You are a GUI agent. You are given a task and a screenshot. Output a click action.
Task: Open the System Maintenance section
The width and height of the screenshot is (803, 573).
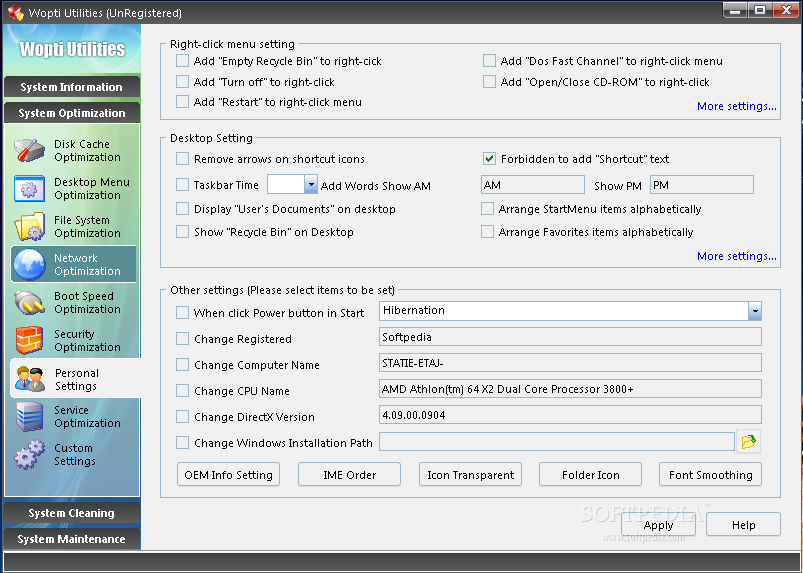click(72, 539)
